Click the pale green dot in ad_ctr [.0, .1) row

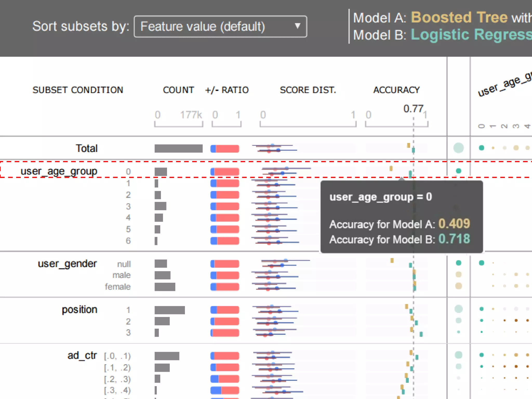458,355
